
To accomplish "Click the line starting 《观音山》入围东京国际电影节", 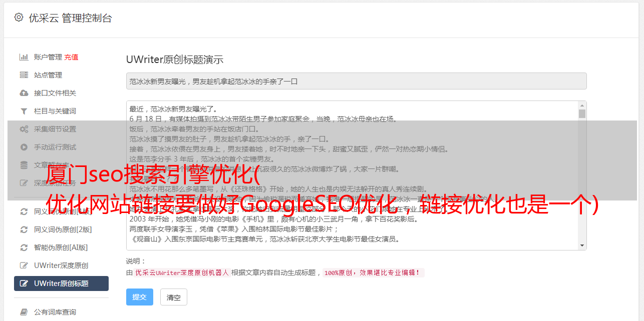I will tap(264, 239).
